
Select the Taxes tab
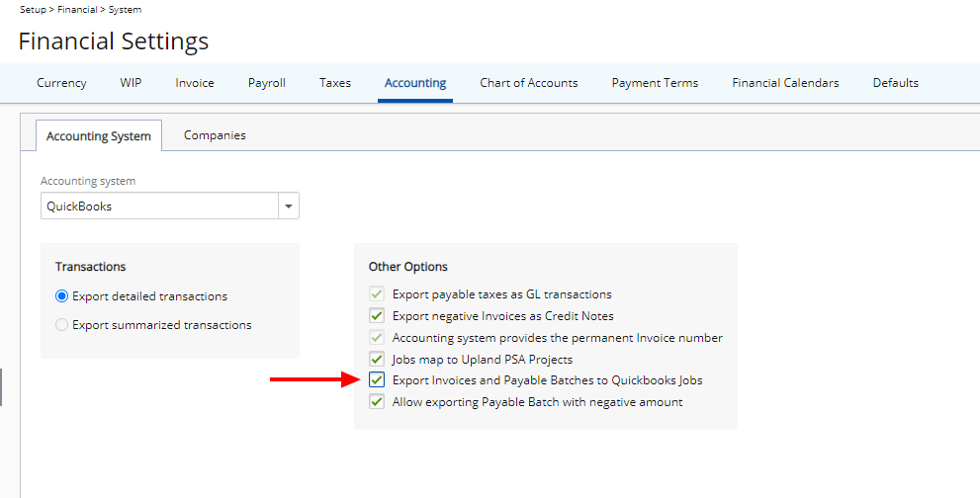pyautogui.click(x=334, y=83)
